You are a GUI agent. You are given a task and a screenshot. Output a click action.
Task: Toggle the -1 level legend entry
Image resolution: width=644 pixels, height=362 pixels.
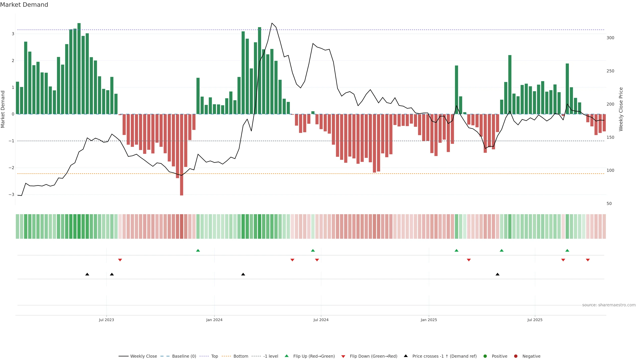point(271,356)
